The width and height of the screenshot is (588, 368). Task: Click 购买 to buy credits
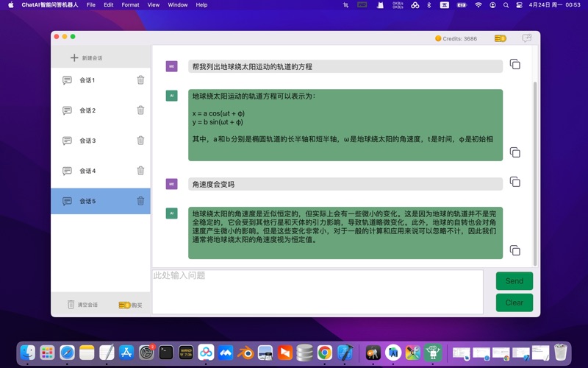click(131, 305)
